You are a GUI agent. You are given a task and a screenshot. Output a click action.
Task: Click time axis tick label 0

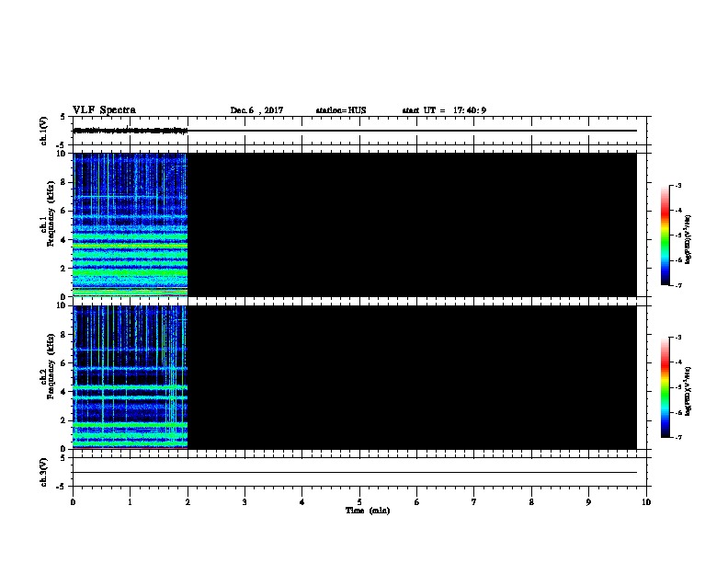click(73, 502)
